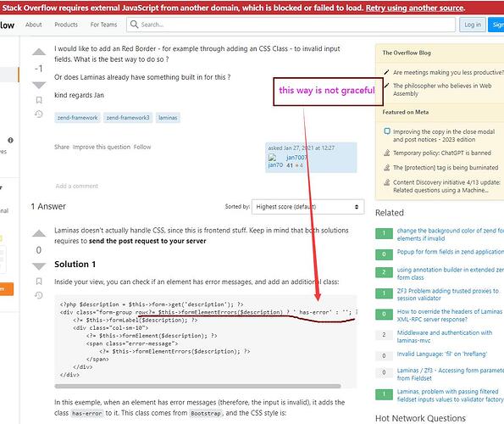504x424 pixels.
Task: Show the question's activity history icon
Action: (x=39, y=114)
